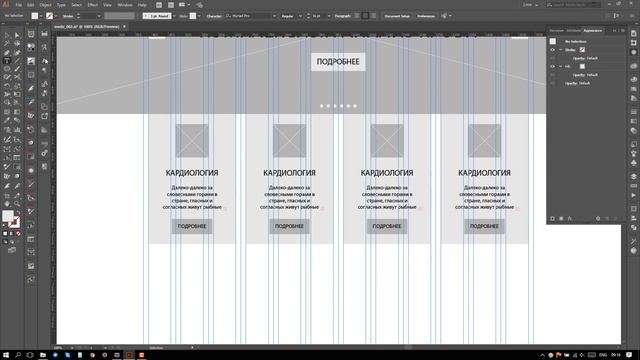Open the Object menu
The width and height of the screenshot is (640, 360).
click(45, 5)
